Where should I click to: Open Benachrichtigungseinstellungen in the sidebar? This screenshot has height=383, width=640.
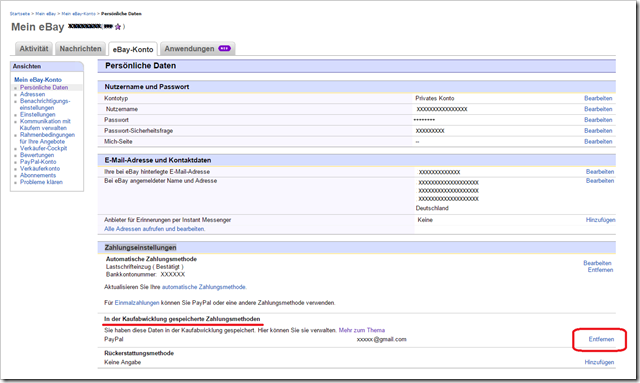(45, 104)
